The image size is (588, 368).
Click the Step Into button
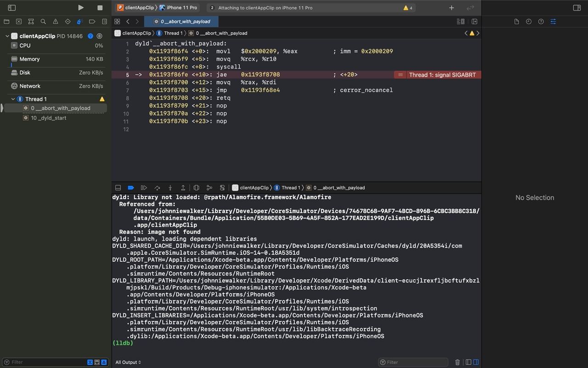point(170,188)
